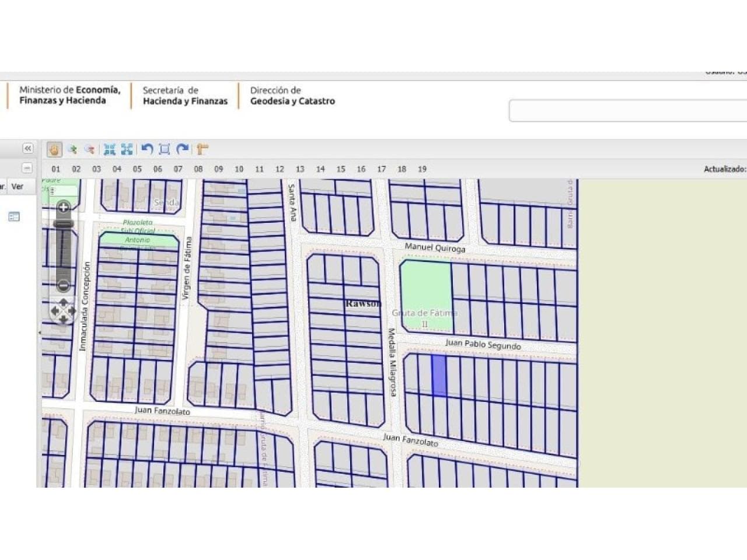This screenshot has width=747, height=560.
Task: Collapse the left sidebar with double chevron
Action: tap(27, 149)
